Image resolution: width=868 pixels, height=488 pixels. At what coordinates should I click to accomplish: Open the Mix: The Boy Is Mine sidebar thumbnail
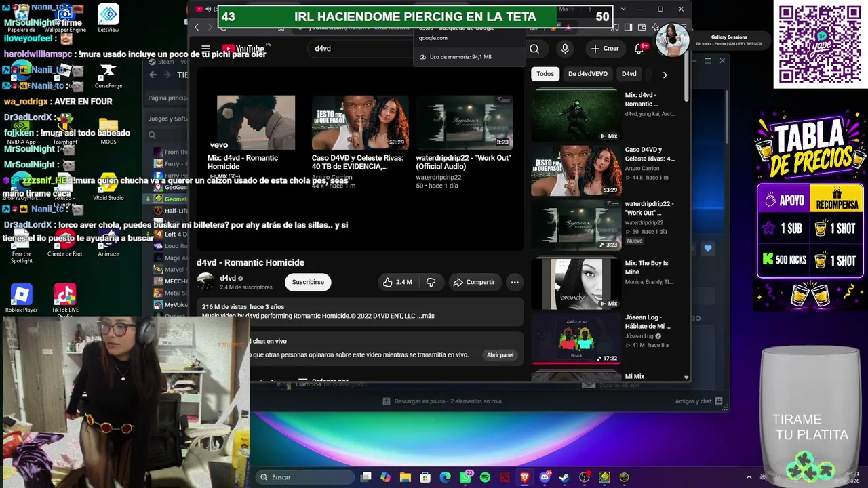click(576, 283)
